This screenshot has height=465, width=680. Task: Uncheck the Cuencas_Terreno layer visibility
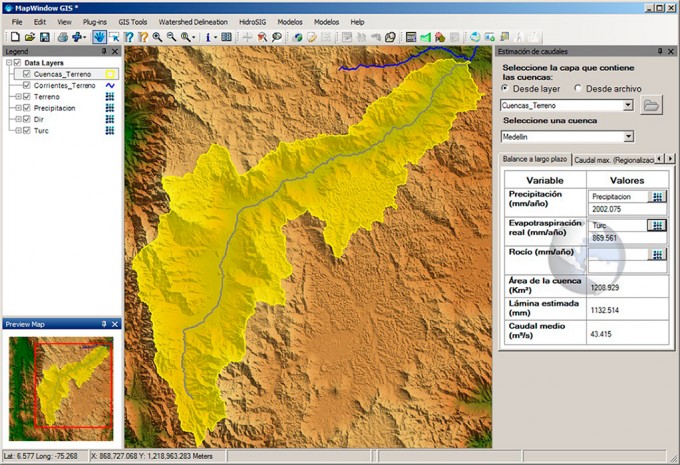click(x=27, y=74)
